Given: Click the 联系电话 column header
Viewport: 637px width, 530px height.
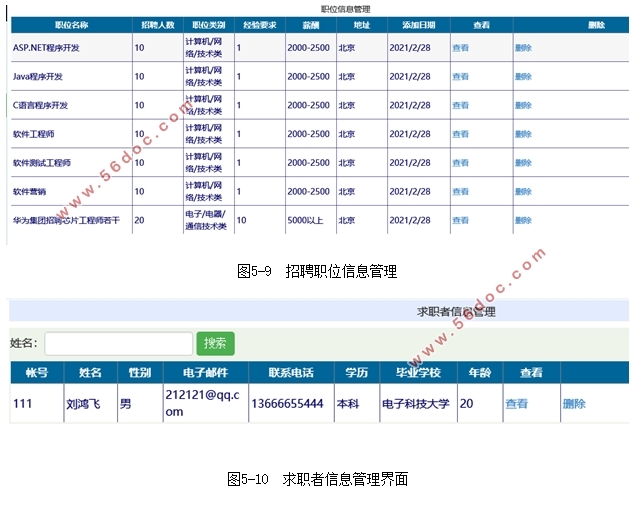Looking at the screenshot, I should coord(291,373).
